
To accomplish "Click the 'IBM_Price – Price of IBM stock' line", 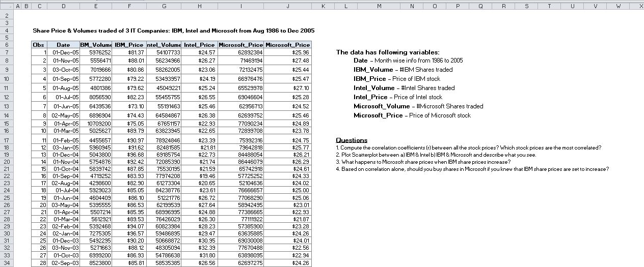I will tap(397, 79).
